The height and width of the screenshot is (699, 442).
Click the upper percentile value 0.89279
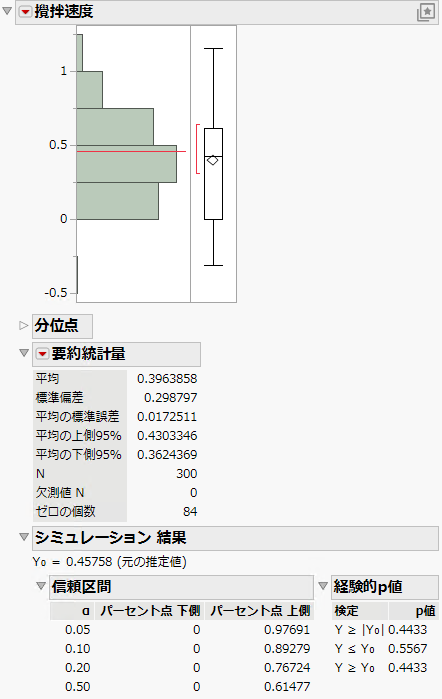pyautogui.click(x=287, y=649)
